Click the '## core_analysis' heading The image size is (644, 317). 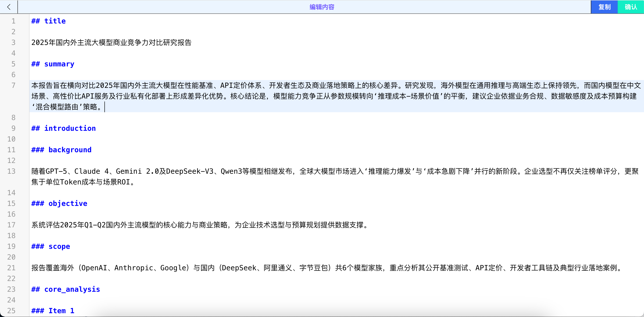[x=66, y=289]
